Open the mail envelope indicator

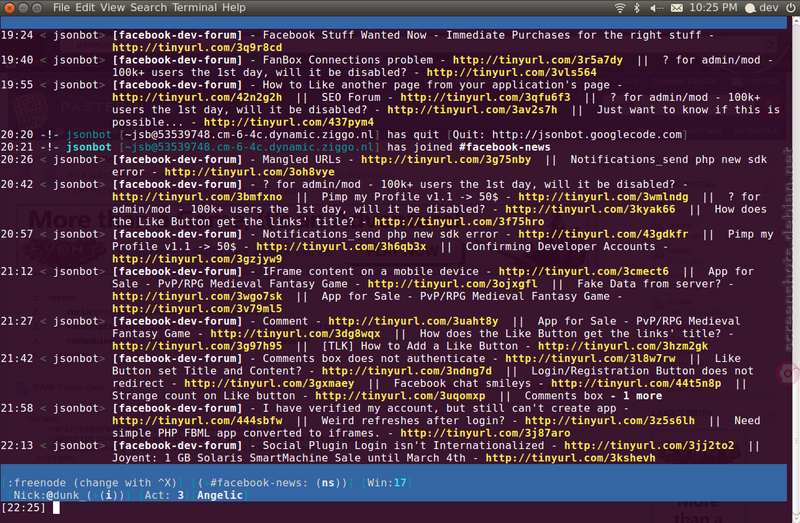click(x=677, y=8)
